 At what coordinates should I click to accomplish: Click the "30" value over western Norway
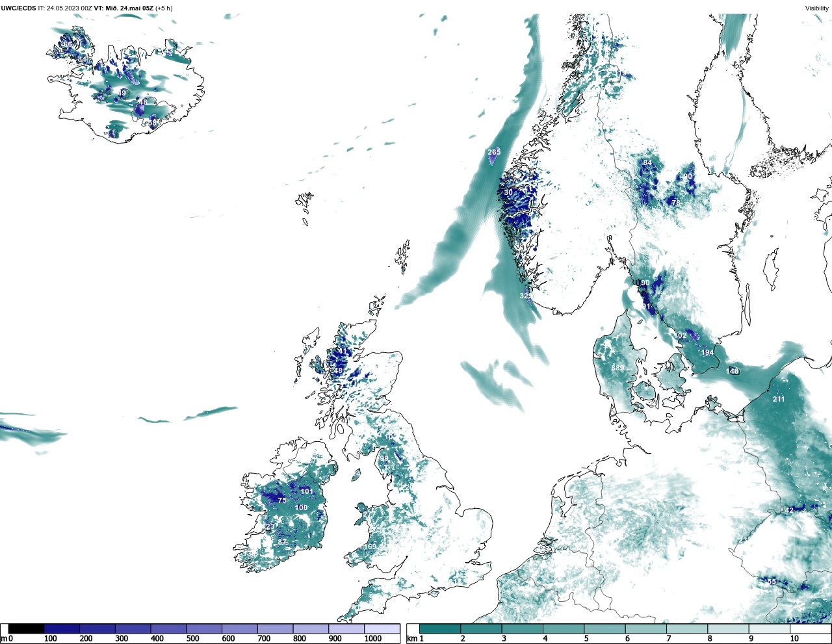(x=508, y=192)
